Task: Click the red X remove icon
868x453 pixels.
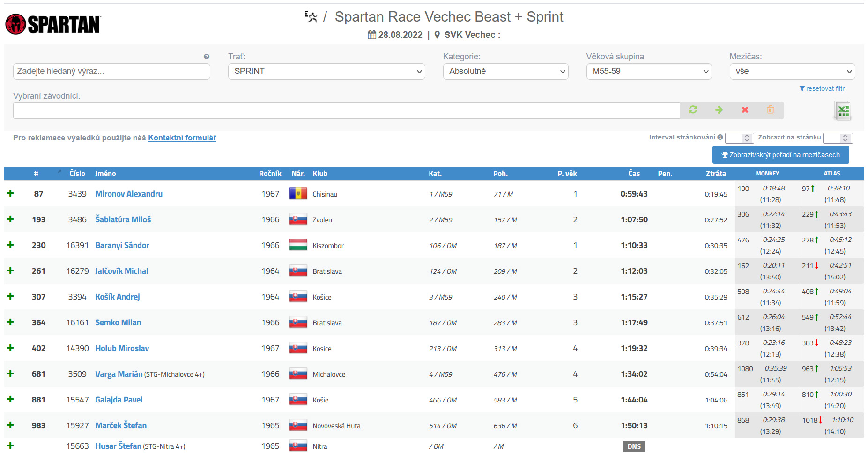Action: 745,110
